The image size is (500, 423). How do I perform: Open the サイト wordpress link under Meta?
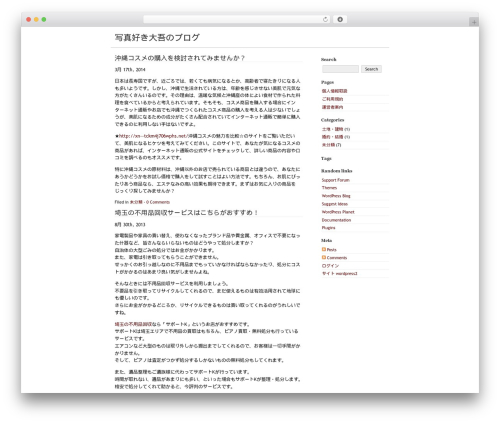pos(339,274)
